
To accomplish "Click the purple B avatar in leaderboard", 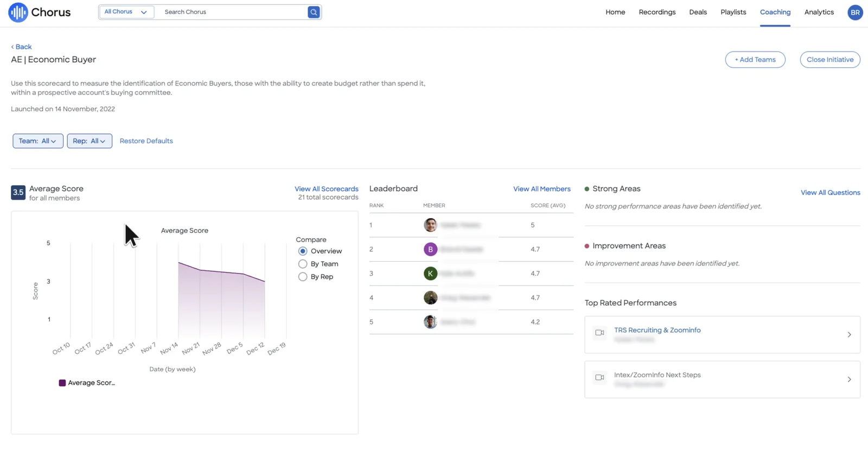I will (430, 249).
